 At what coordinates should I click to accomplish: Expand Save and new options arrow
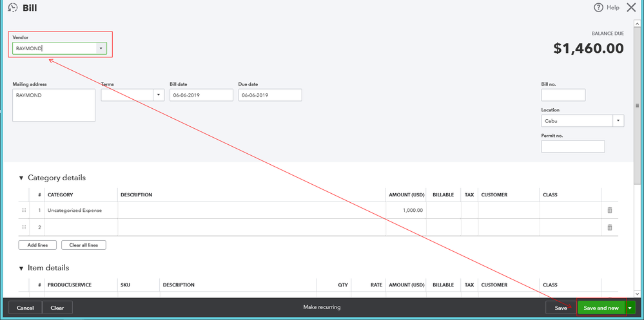pos(630,308)
